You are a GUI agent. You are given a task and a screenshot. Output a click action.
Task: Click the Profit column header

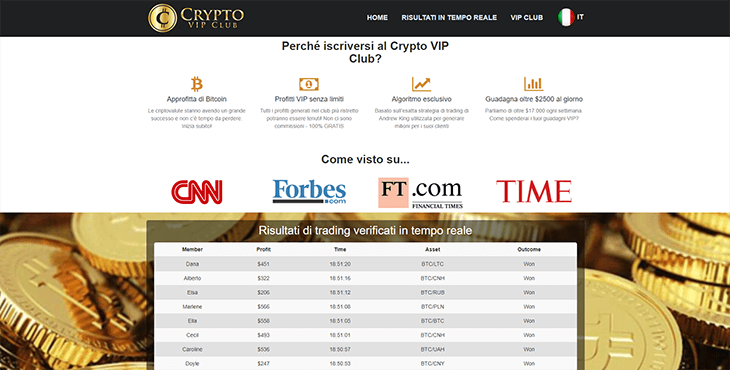click(x=264, y=249)
